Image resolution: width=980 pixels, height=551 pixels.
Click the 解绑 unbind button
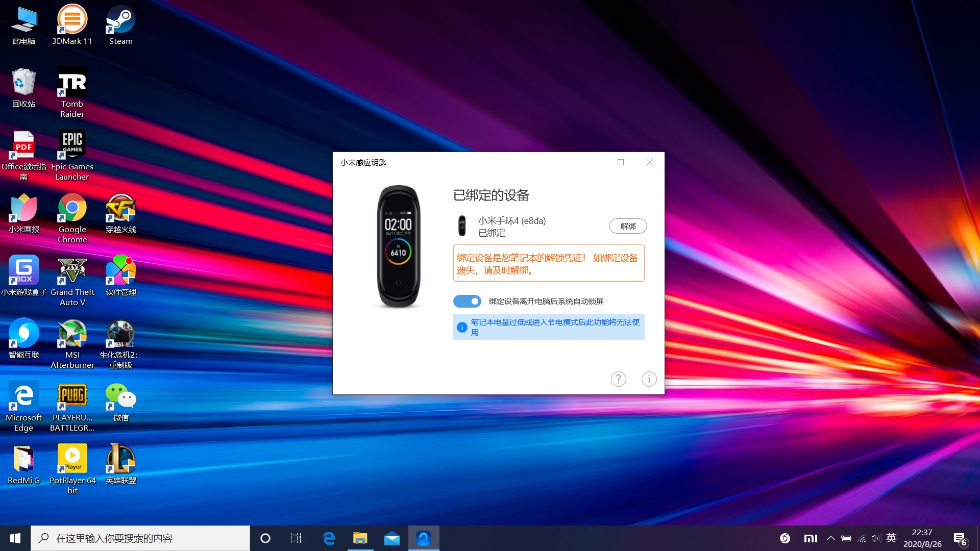pyautogui.click(x=627, y=226)
